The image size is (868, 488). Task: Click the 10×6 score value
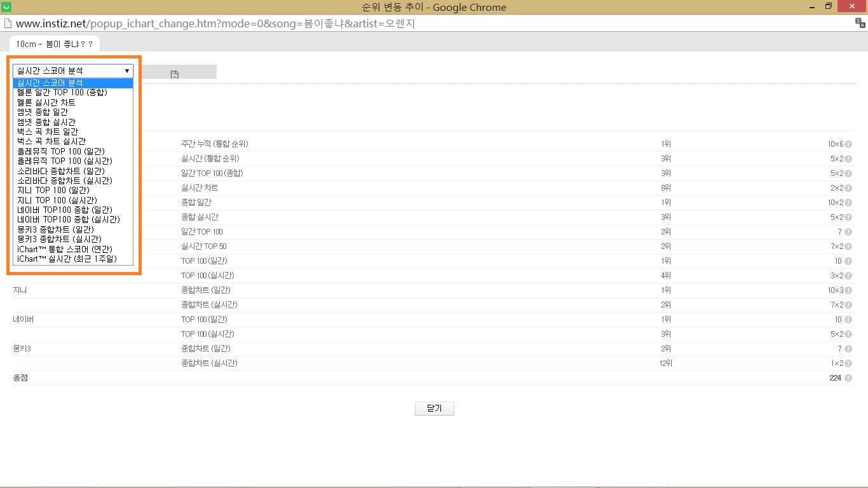click(x=836, y=144)
